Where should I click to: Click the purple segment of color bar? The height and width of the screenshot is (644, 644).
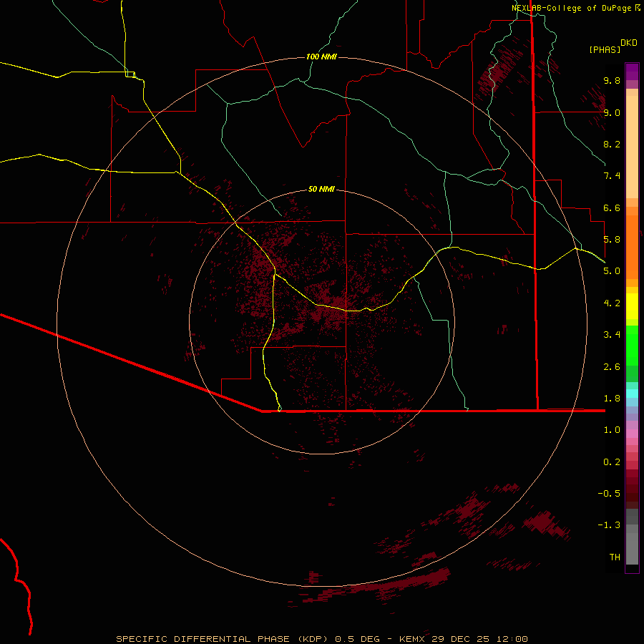point(632,72)
